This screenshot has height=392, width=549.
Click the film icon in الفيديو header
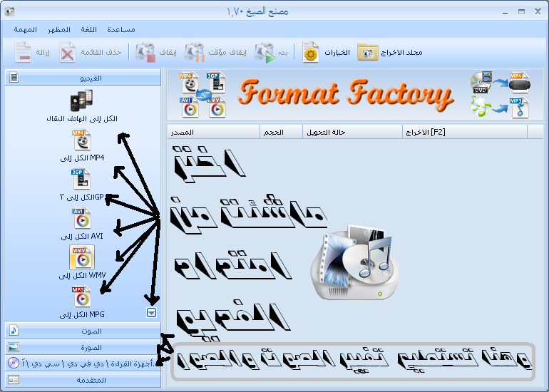14,77
